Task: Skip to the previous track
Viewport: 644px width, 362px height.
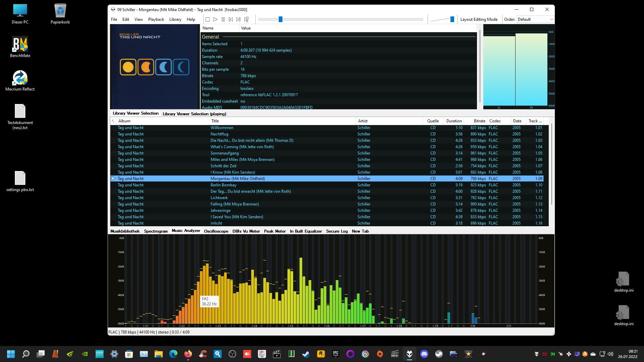Action: (x=231, y=19)
